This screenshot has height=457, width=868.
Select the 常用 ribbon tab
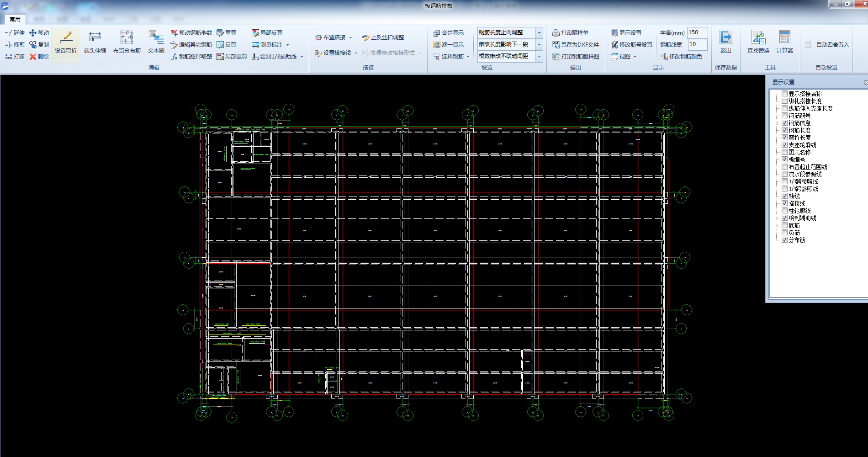15,19
